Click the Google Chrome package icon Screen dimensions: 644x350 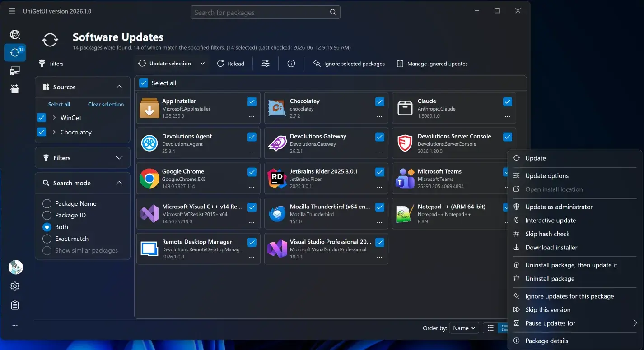pyautogui.click(x=149, y=178)
